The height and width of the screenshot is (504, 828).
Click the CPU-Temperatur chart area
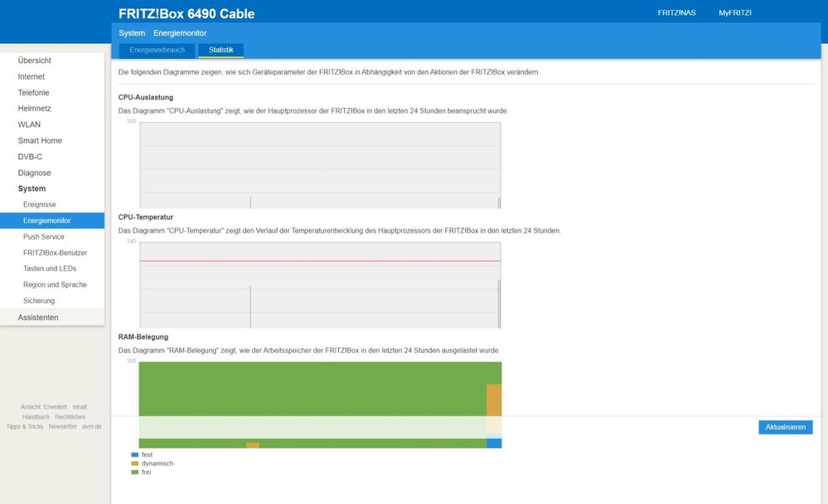tap(320, 285)
